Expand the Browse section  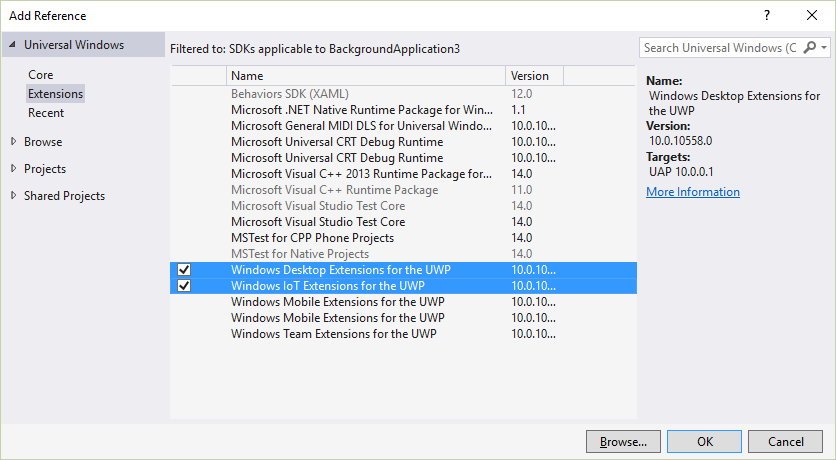click(x=13, y=141)
